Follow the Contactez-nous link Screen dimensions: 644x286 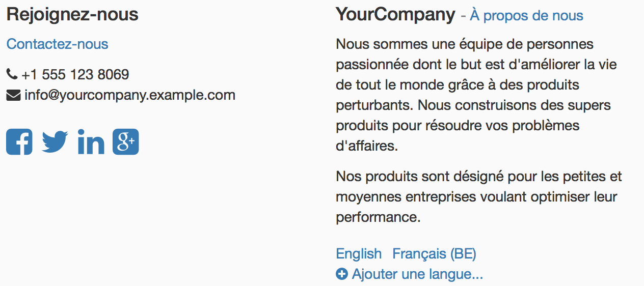click(57, 44)
